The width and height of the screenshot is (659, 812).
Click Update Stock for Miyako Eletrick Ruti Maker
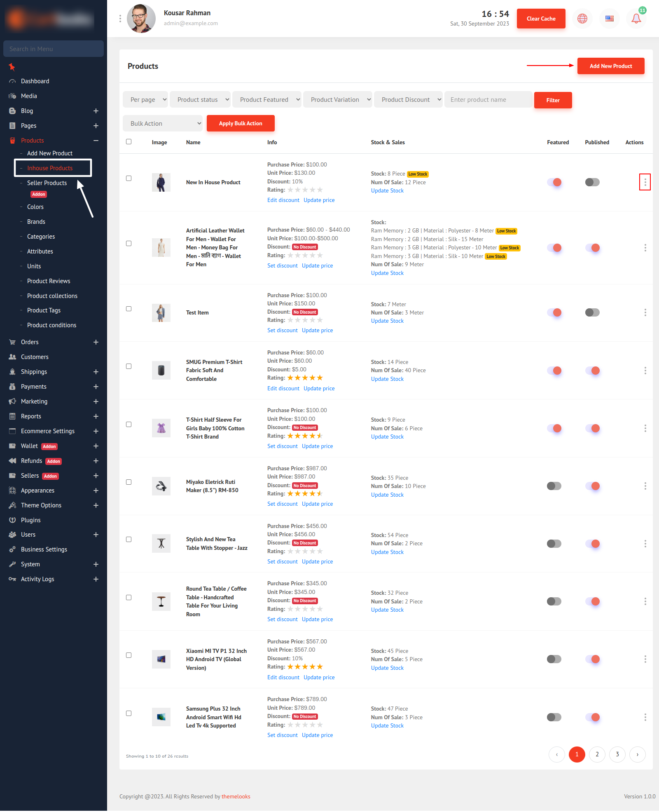tap(387, 495)
